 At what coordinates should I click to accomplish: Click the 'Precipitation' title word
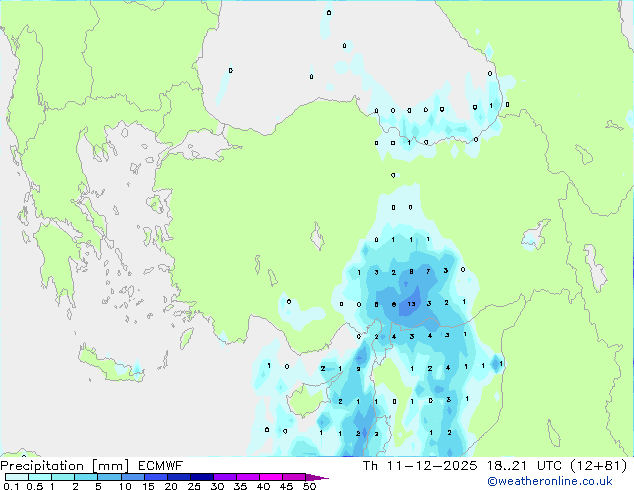[x=42, y=466]
